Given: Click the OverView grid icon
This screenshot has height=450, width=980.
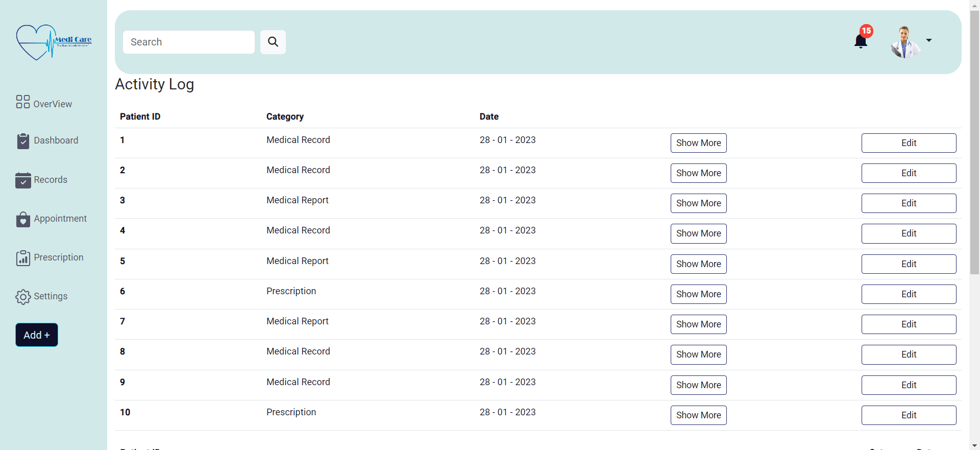Looking at the screenshot, I should (x=23, y=102).
